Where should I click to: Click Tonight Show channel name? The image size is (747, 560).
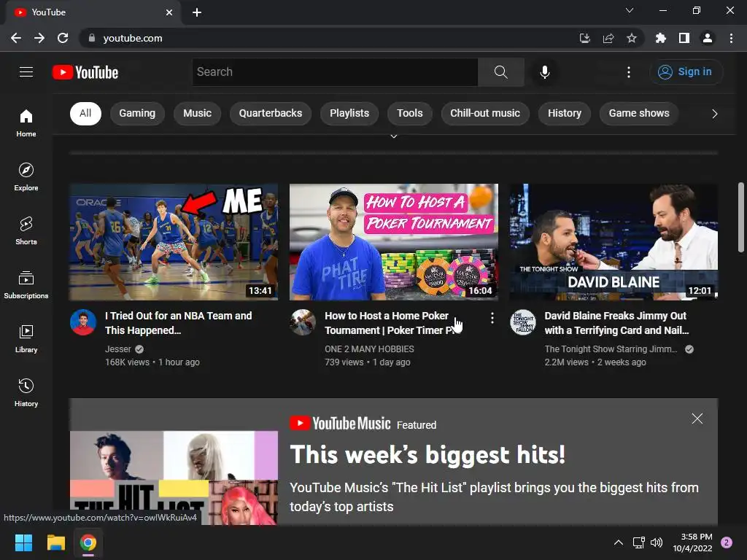click(611, 349)
